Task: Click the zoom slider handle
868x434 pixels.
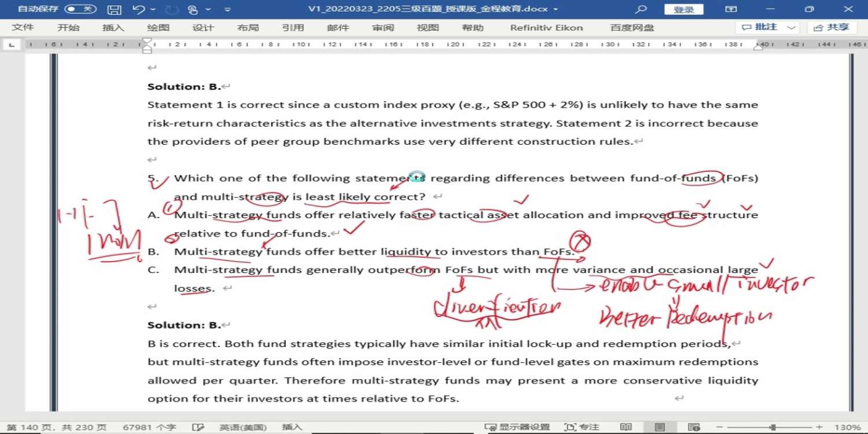Action: (773, 427)
